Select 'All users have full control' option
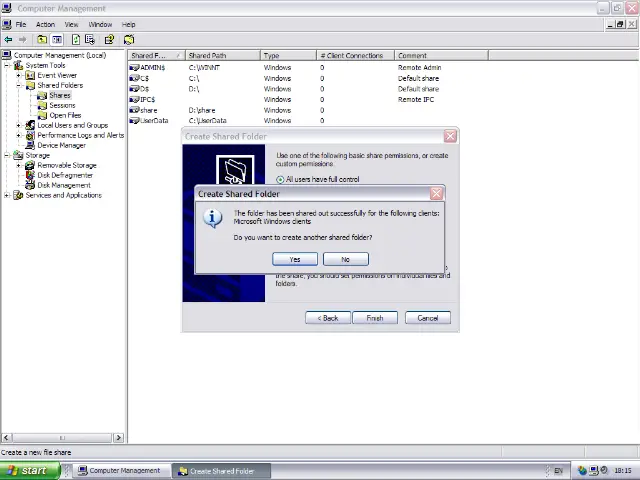The width and height of the screenshot is (640, 480). point(280,179)
